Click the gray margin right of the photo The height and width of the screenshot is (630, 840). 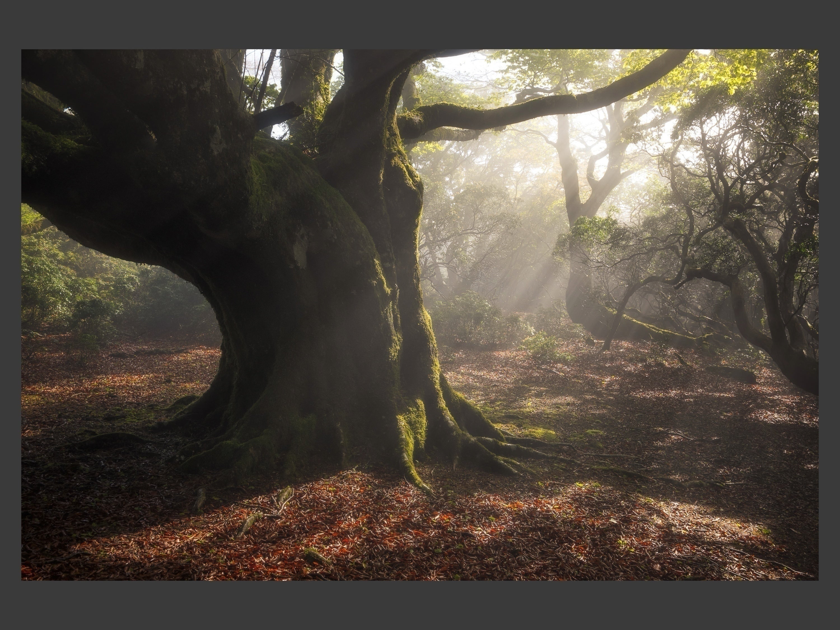pos(829,315)
